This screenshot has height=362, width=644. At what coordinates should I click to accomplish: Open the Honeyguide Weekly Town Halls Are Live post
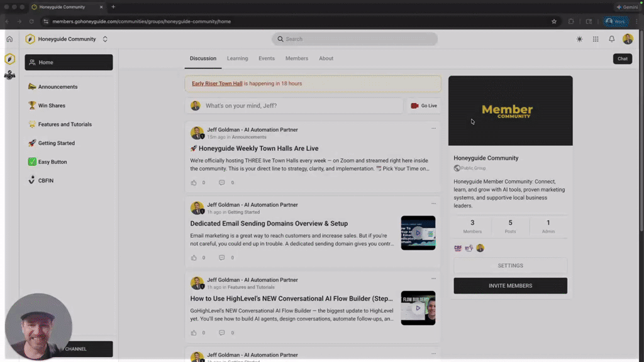[254, 148]
